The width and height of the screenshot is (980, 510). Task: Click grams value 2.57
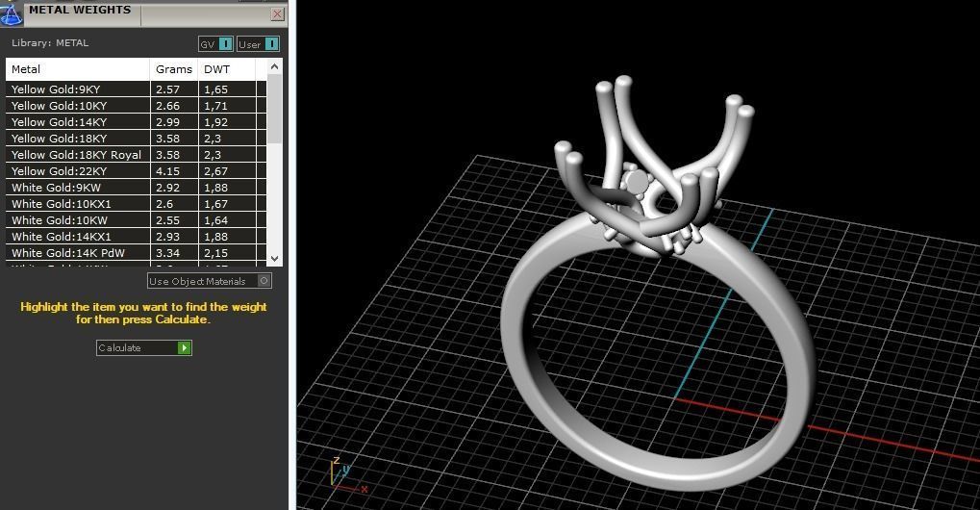[167, 89]
